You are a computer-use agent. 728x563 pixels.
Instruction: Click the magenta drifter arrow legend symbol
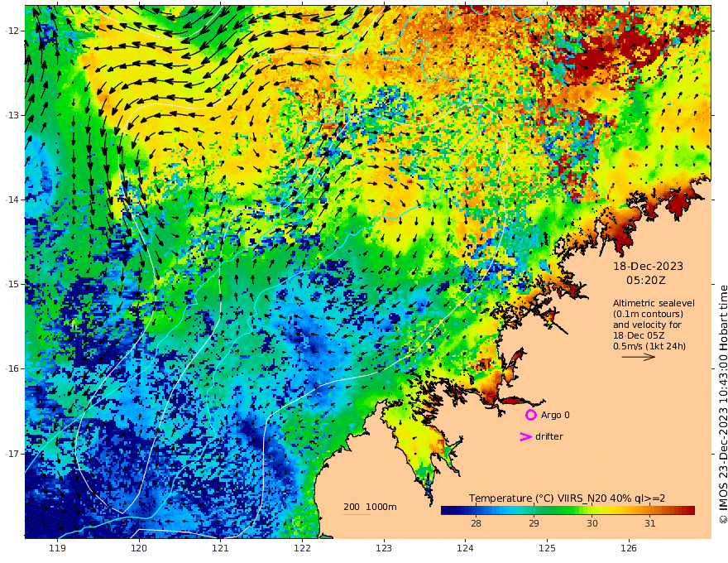point(525,436)
